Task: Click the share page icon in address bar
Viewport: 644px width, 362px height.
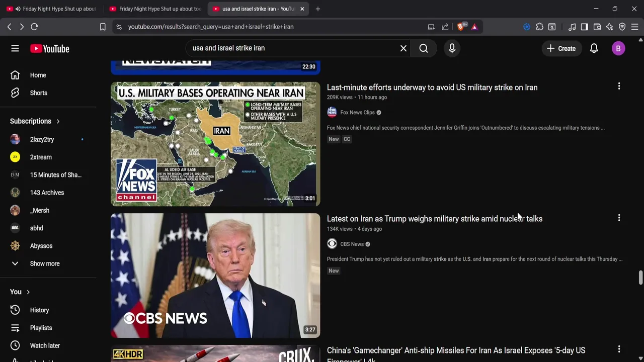Action: pos(445,27)
